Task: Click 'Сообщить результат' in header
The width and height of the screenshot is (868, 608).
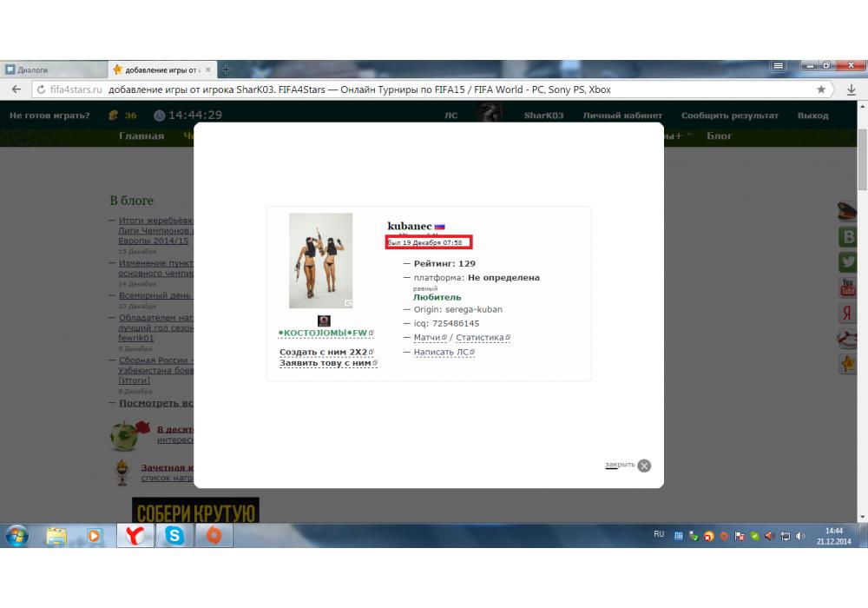Action: [x=730, y=116]
